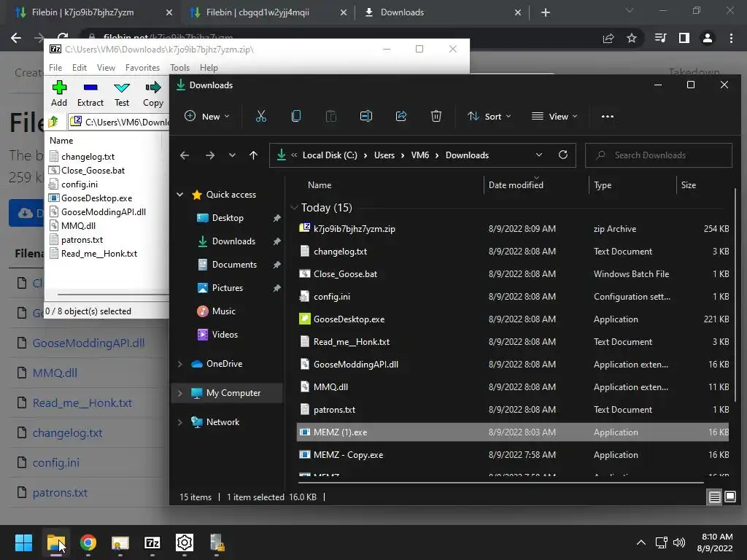
Task: Select MEMZ - Copy.exe file row
Action: (513, 455)
